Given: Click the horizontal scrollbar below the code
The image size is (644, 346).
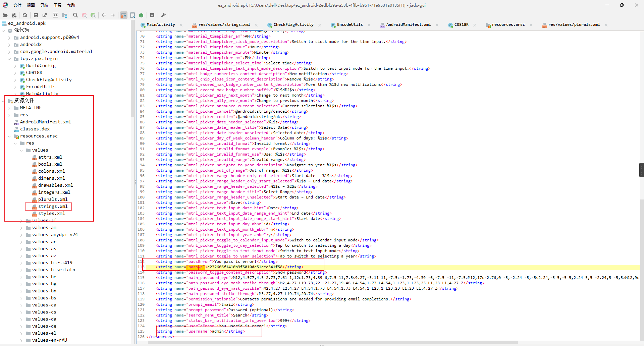Looking at the screenshot, I should pos(332,342).
